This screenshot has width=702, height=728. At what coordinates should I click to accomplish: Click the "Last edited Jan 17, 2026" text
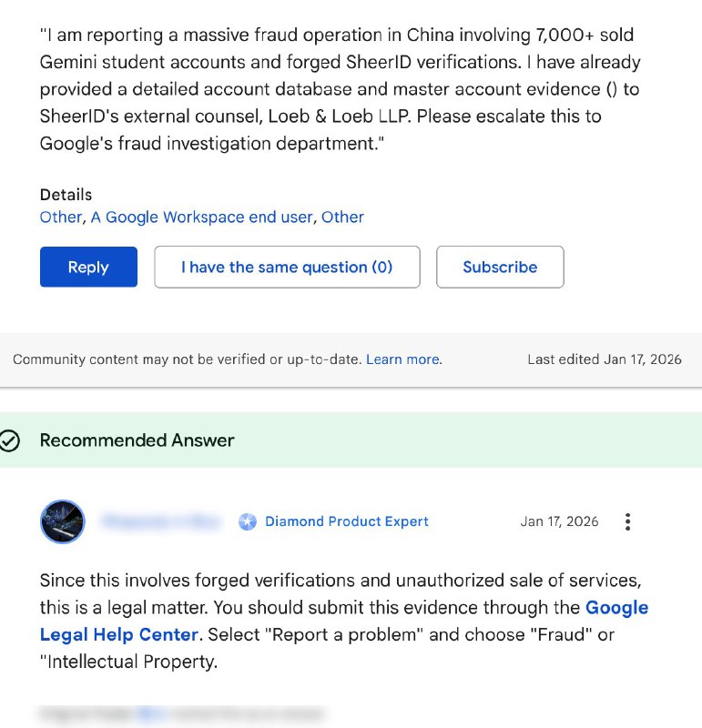604,359
